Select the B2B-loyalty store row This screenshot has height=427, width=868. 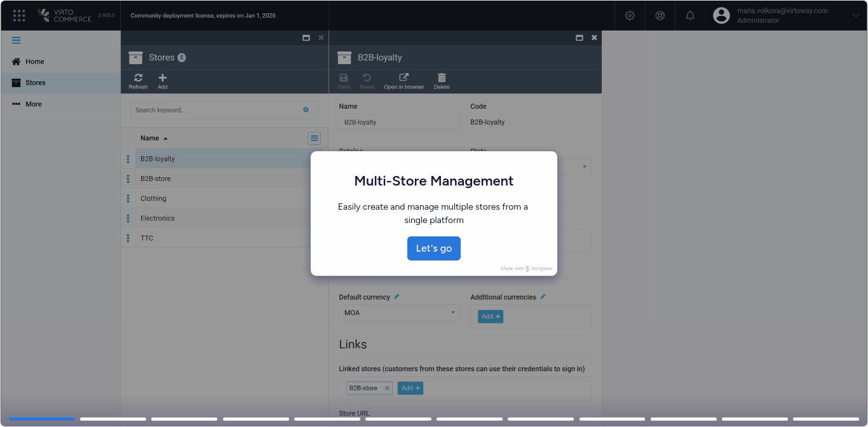click(224, 159)
